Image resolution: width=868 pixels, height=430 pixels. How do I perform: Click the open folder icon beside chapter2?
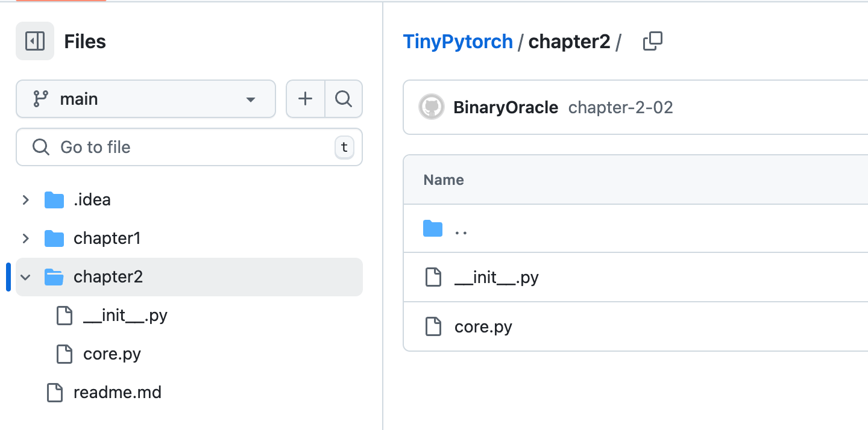pos(54,277)
